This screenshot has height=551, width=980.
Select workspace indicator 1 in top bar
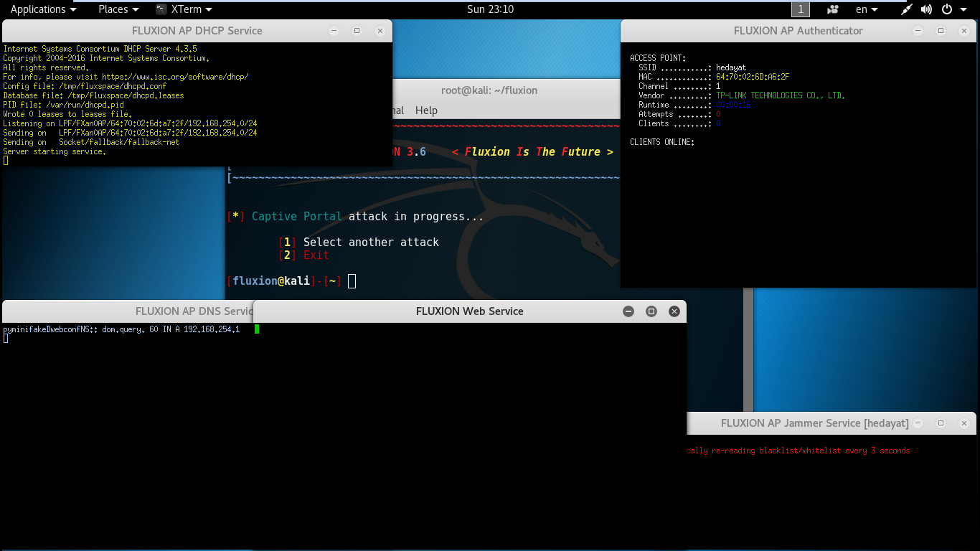click(x=801, y=9)
